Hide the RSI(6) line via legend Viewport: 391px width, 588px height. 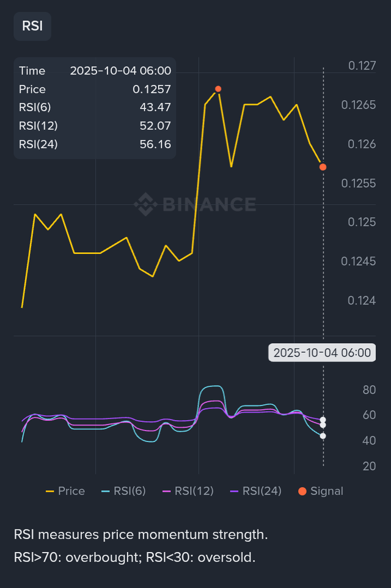[x=123, y=491]
